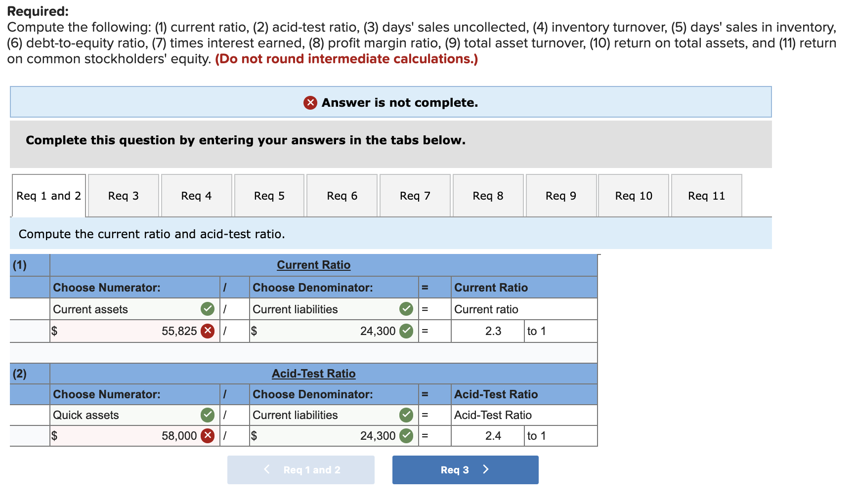This screenshot has width=855, height=504.
Task: Click the right chevron arrow on the Req 3 button
Action: pos(486,469)
